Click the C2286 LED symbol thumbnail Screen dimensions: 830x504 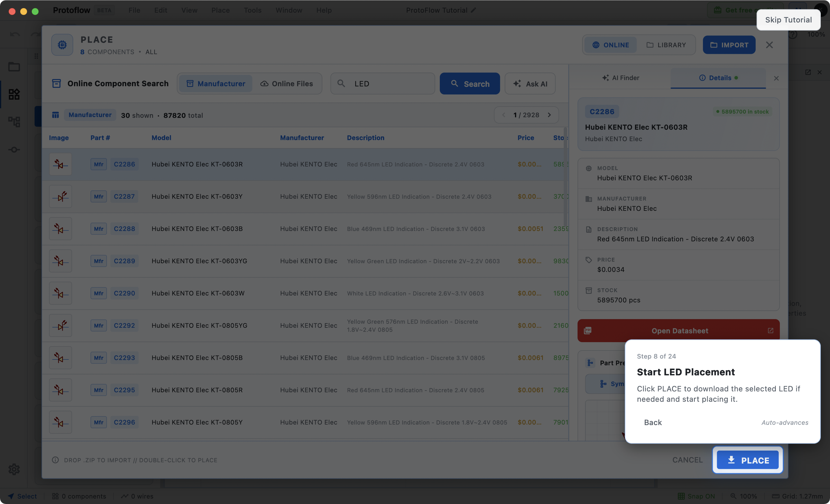[60, 164]
